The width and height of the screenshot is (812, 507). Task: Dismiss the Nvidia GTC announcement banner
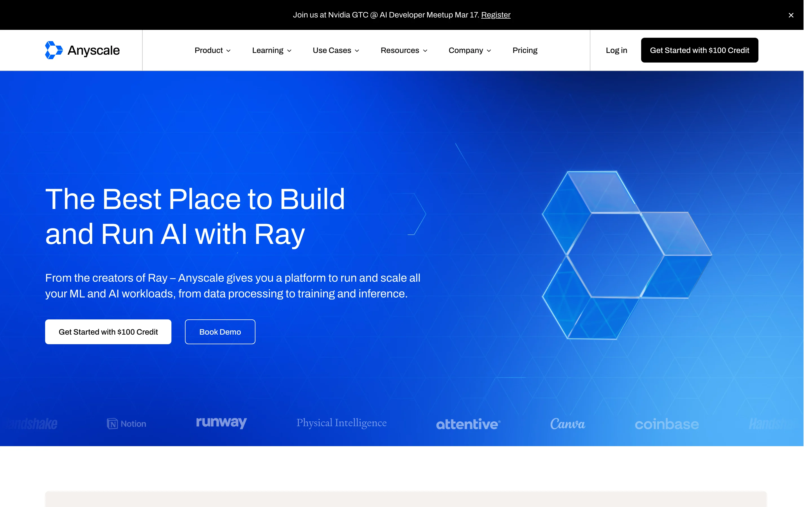791,15
